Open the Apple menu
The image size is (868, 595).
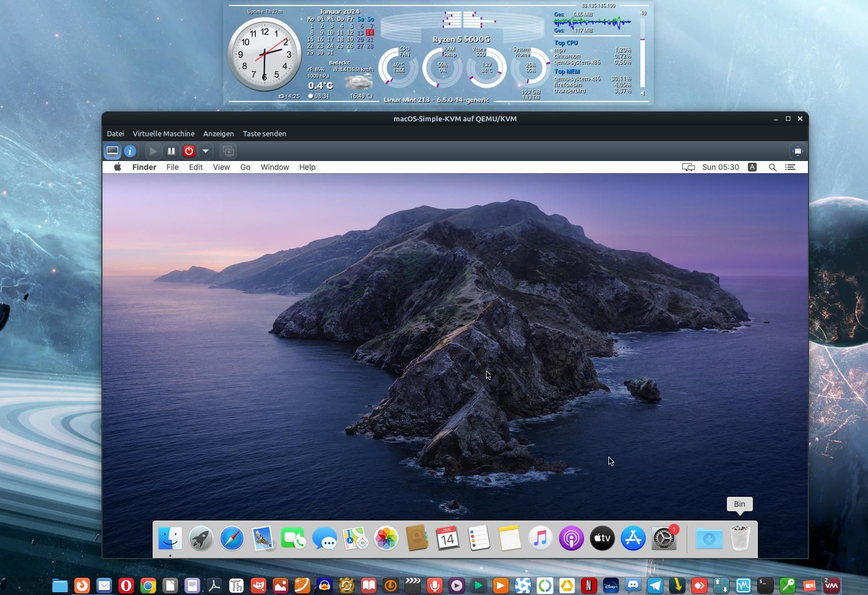pos(117,167)
